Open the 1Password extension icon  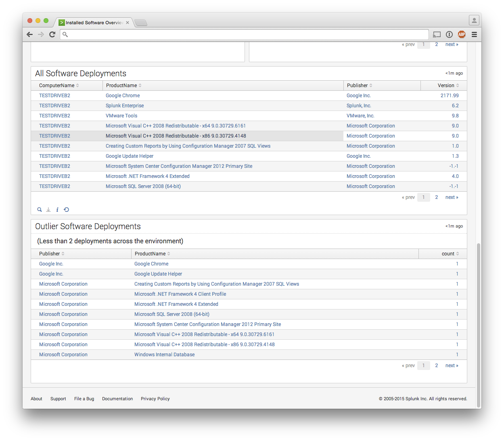click(x=449, y=35)
